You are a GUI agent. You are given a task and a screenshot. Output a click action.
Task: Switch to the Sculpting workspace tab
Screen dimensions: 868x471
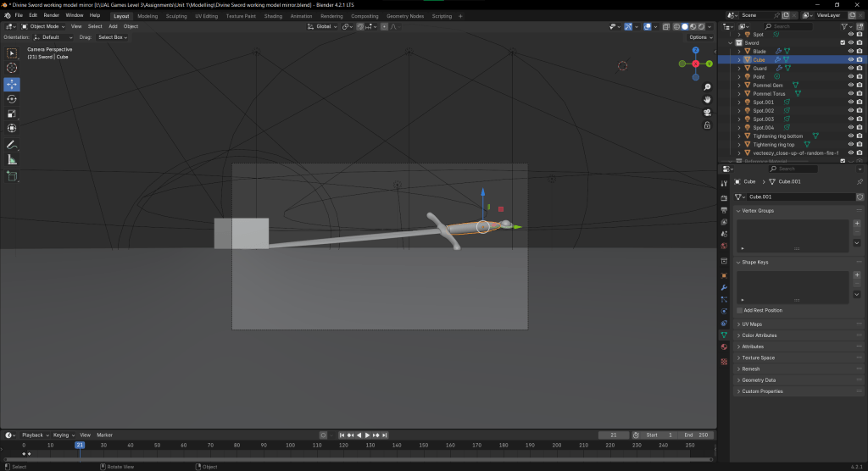pos(176,15)
